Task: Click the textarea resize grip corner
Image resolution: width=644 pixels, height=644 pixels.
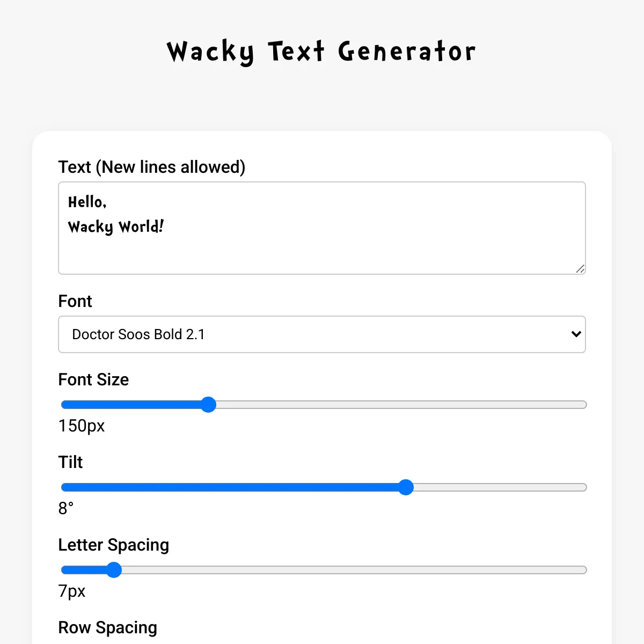Action: (580, 269)
